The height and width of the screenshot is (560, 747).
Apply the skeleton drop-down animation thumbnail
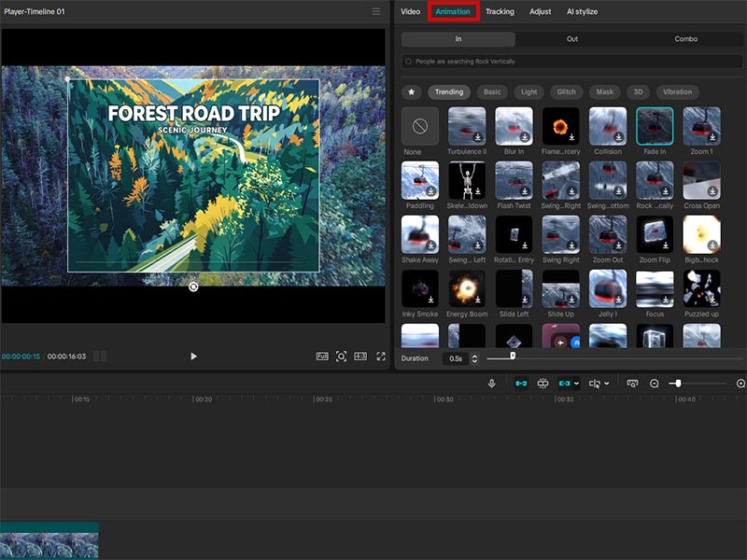click(467, 180)
